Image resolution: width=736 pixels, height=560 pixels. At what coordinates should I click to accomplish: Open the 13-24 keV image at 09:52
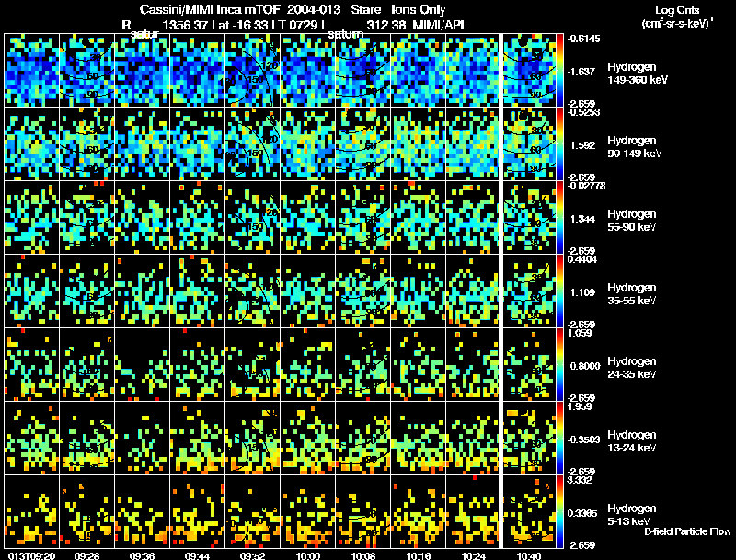coord(252,438)
